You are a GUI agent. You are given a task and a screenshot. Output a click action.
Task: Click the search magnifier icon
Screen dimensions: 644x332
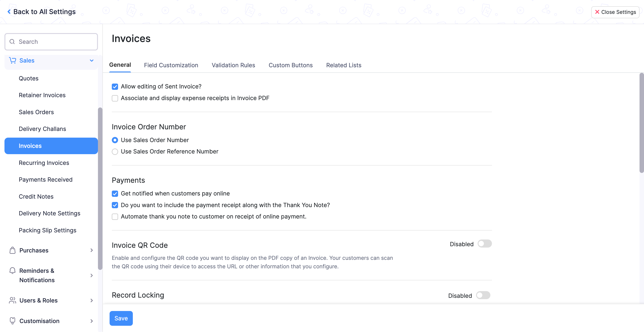click(12, 42)
